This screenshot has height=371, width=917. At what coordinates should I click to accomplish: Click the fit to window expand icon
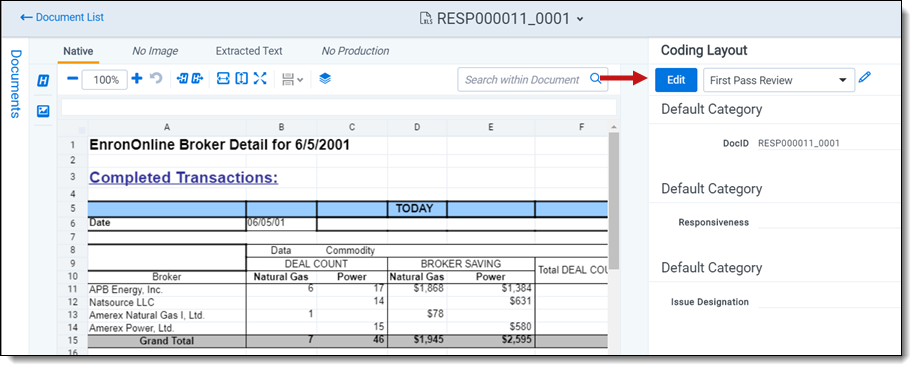click(x=260, y=78)
